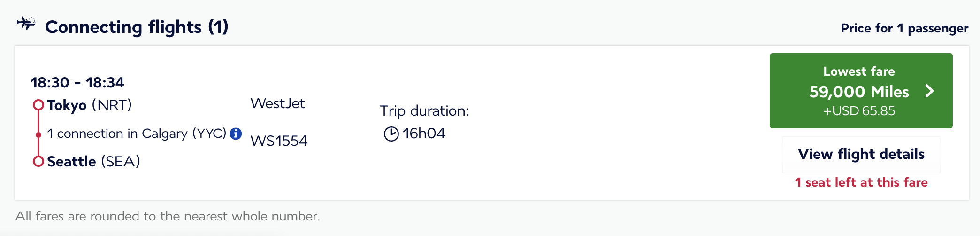980x236 pixels.
Task: Click the Seattle (SEA) arrival label
Action: click(x=93, y=162)
